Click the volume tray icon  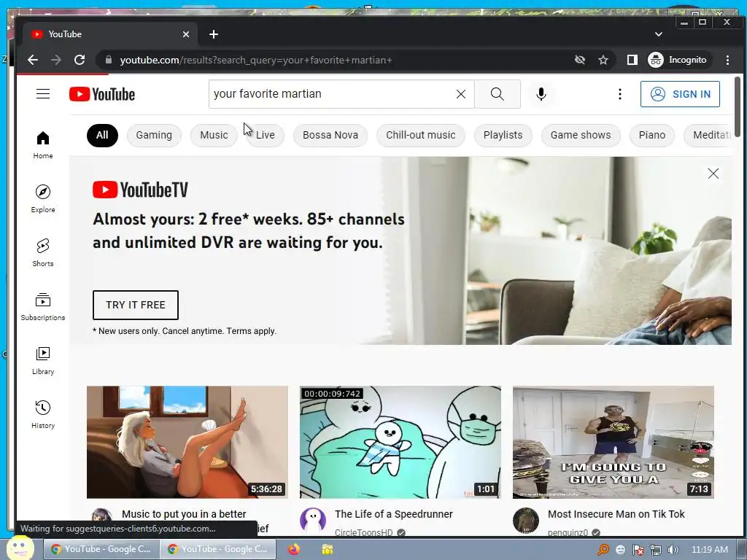point(673,550)
